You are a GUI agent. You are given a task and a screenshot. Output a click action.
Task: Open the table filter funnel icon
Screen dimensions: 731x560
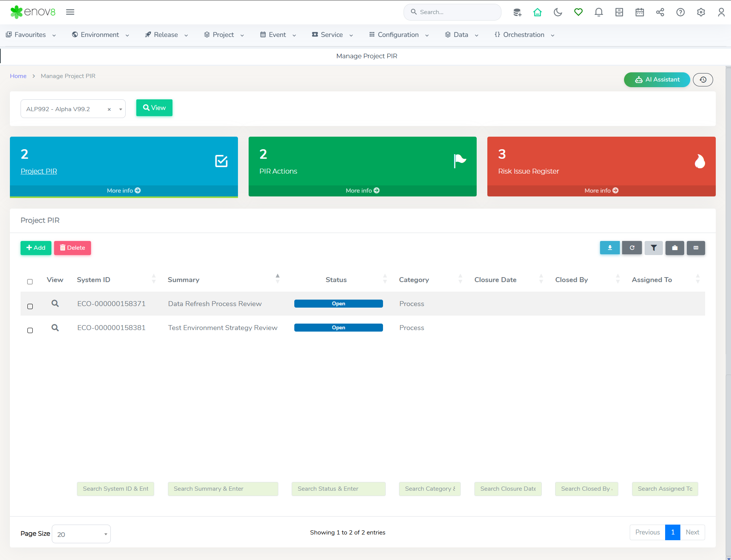pyautogui.click(x=653, y=248)
